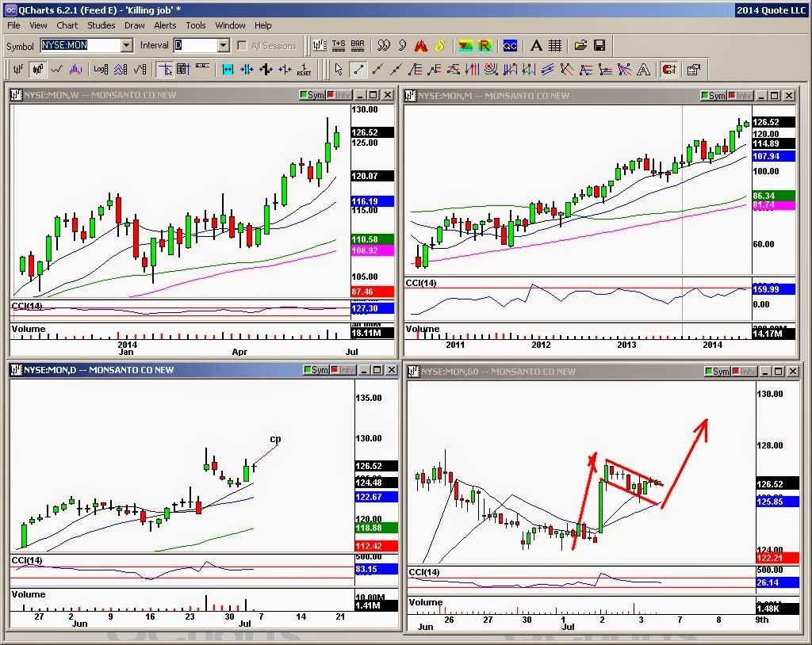Viewport: 812px width, 645px height.
Task: Click the floppy disk save icon
Action: [x=599, y=45]
